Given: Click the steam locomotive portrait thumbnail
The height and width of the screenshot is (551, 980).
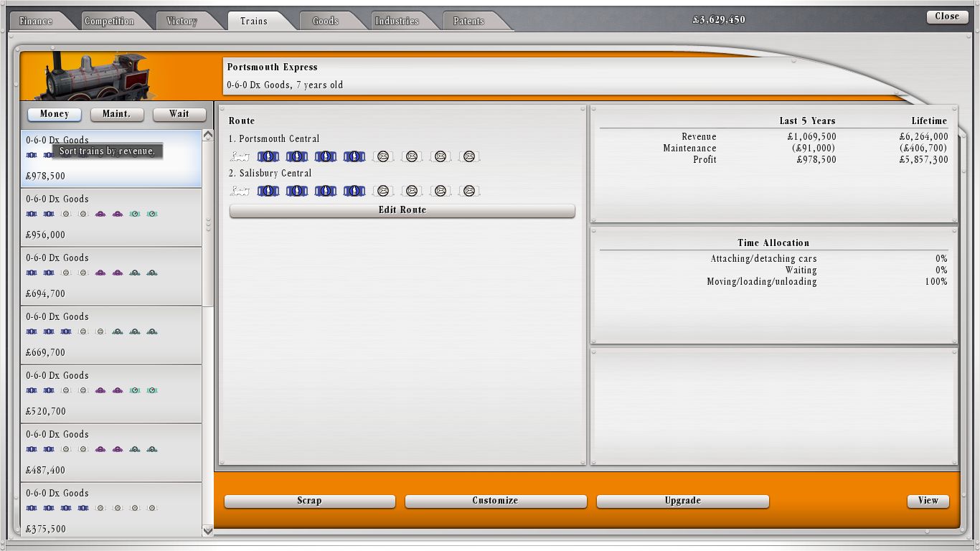Looking at the screenshot, I should tap(97, 77).
